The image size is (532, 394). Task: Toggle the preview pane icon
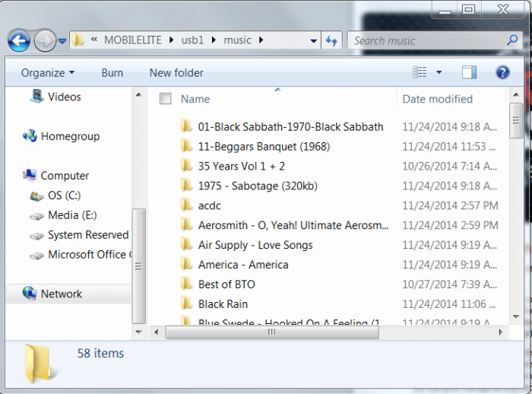coord(469,72)
